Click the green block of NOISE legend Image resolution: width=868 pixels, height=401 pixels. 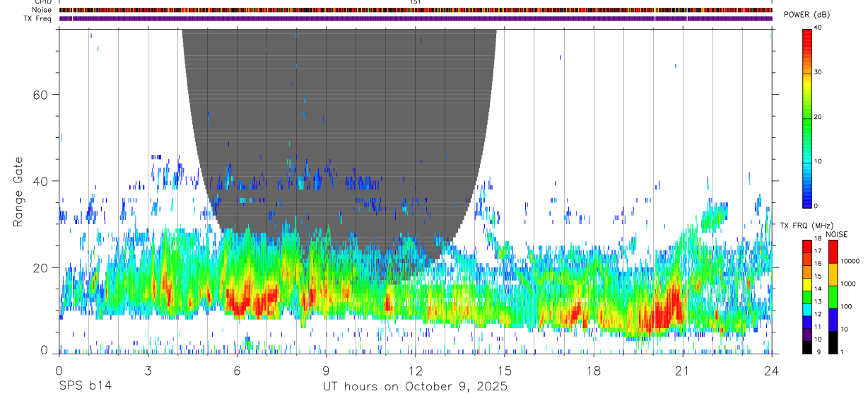pyautogui.click(x=833, y=297)
